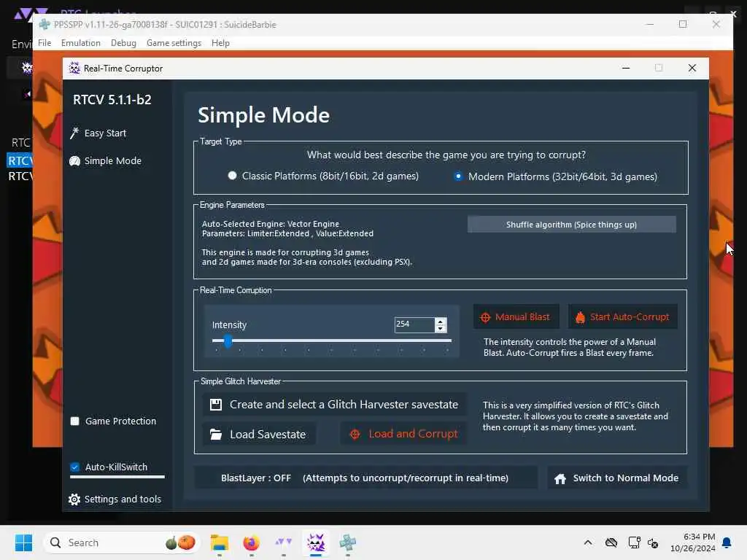Toggle the BlastLayer : OFF button
This screenshot has height=560, width=747.
pyautogui.click(x=365, y=478)
